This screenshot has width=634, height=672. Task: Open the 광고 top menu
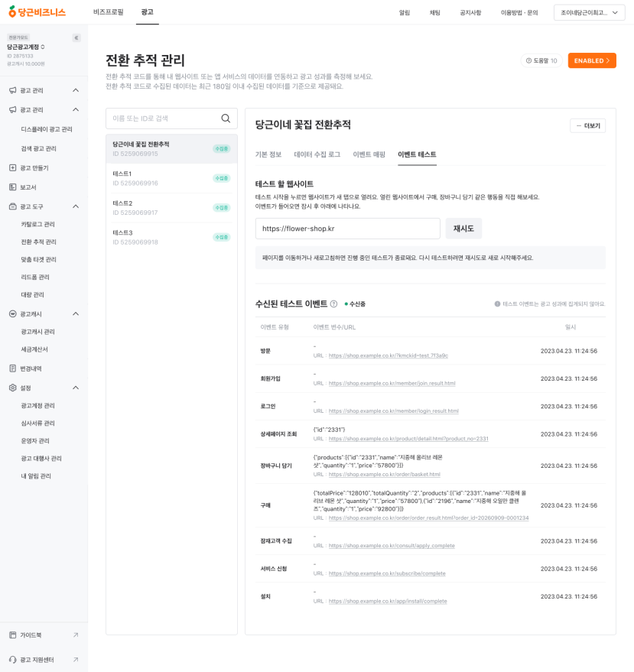147,12
